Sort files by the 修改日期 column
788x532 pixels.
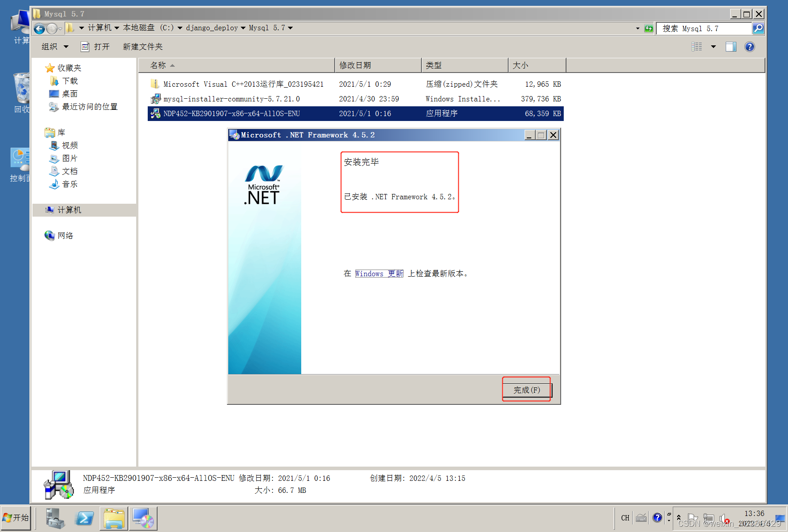pos(378,65)
